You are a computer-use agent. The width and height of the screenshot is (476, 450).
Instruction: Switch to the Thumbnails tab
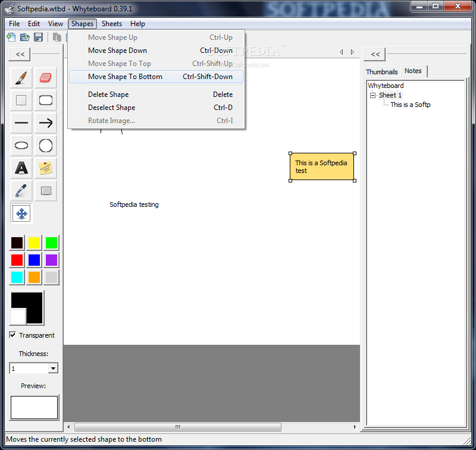click(381, 72)
